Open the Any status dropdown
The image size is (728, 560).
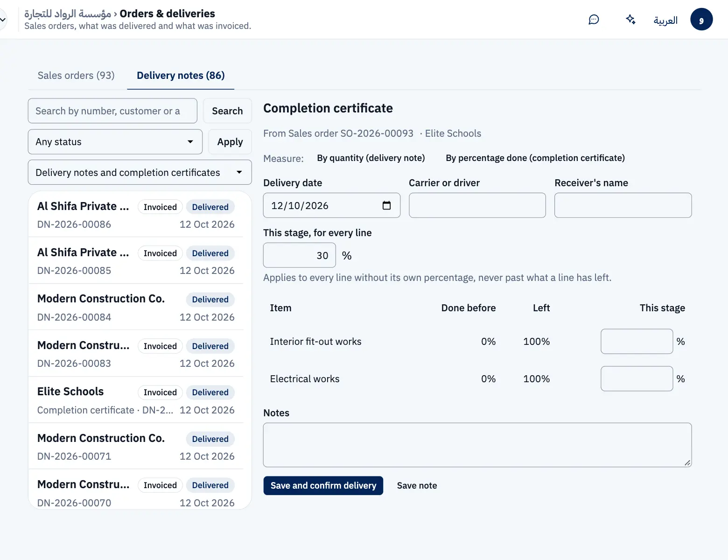click(x=115, y=142)
